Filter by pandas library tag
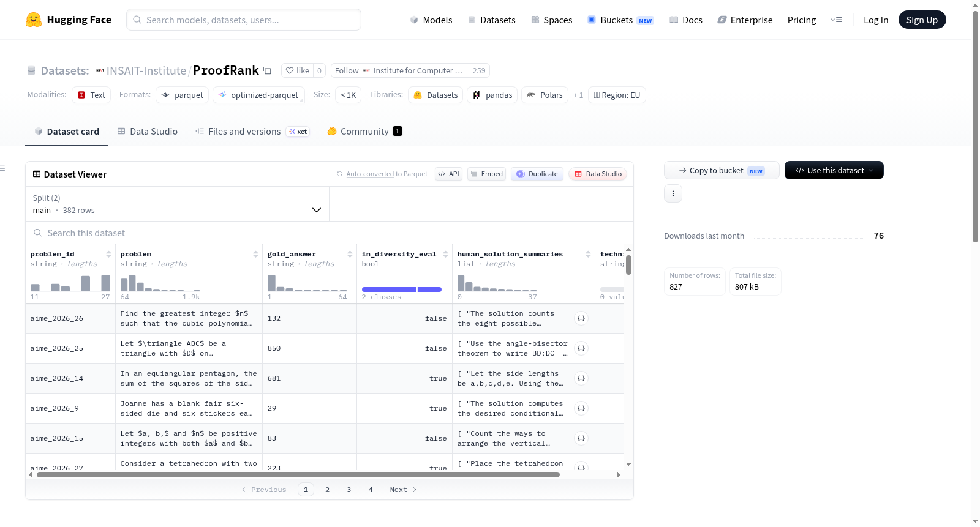980x527 pixels. coord(492,95)
